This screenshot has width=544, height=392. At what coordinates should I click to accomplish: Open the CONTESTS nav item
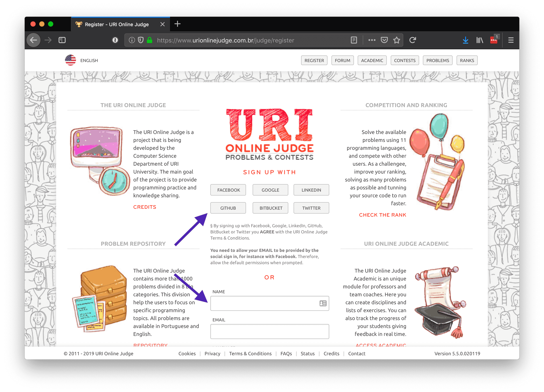[404, 60]
